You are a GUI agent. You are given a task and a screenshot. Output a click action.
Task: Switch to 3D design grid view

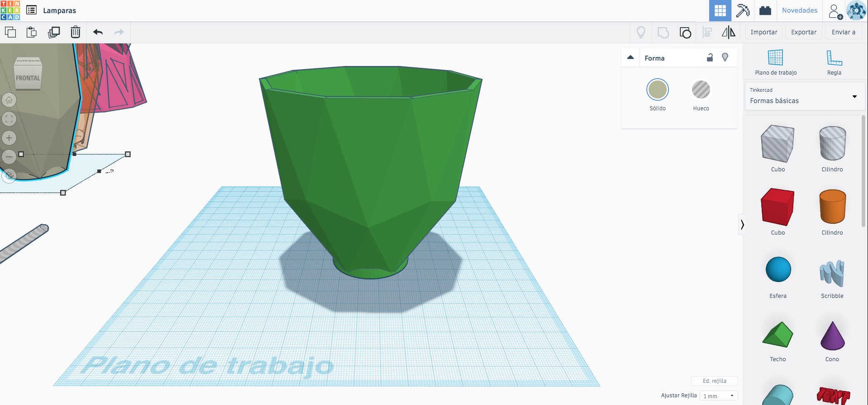pyautogui.click(x=720, y=10)
